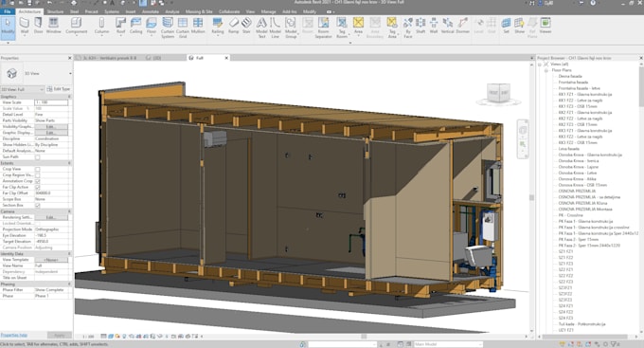Screen dimensions: 644x348
Task: Collapse the Camera section in Properties
Action: pos(69,211)
